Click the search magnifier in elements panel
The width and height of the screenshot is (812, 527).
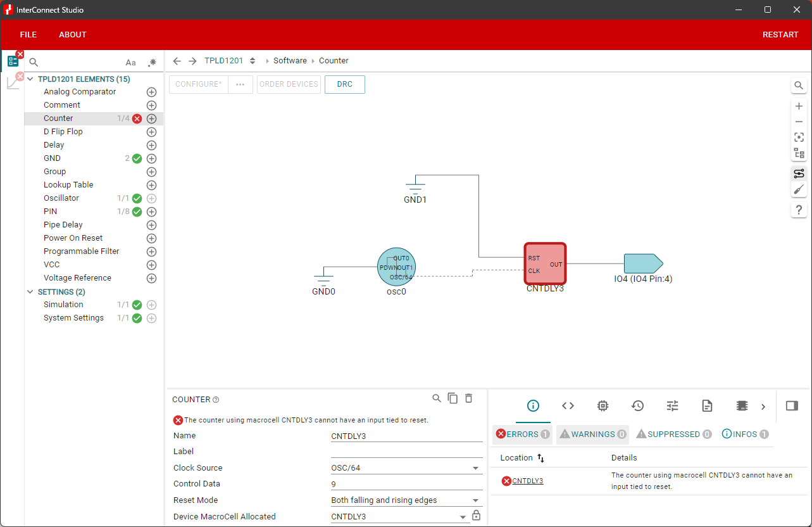(x=34, y=62)
